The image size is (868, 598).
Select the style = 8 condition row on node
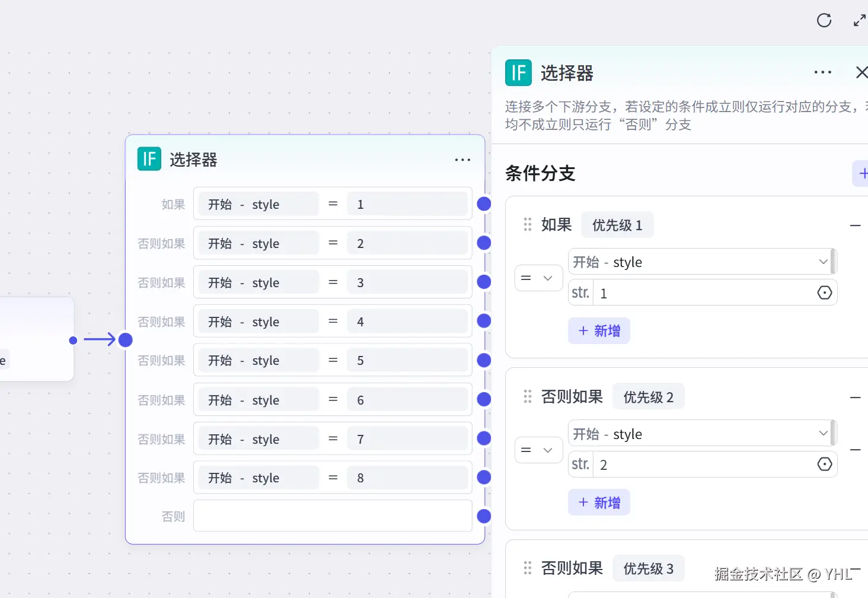point(333,478)
